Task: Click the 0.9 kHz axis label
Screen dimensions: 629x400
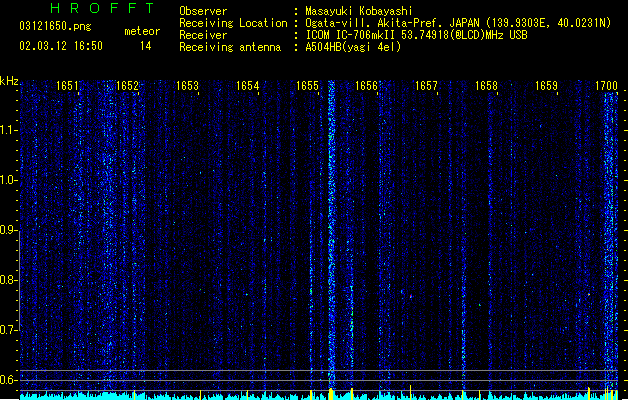Action: point(9,230)
